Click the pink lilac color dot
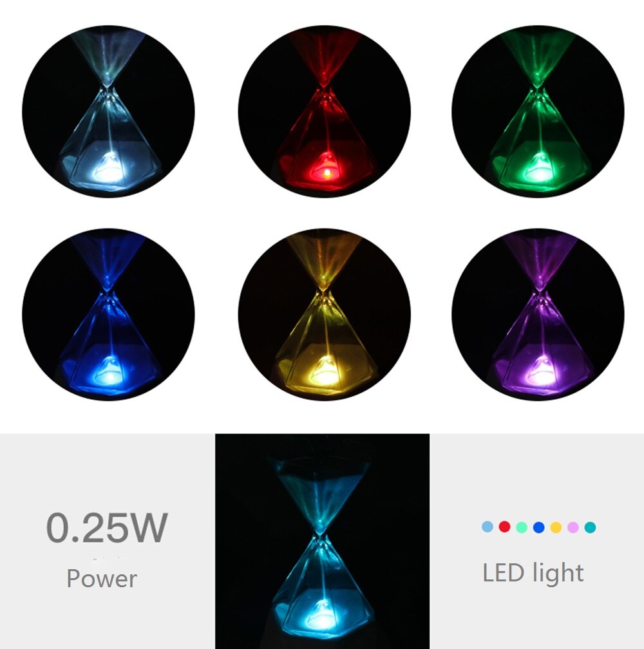644x649 pixels. tap(573, 527)
